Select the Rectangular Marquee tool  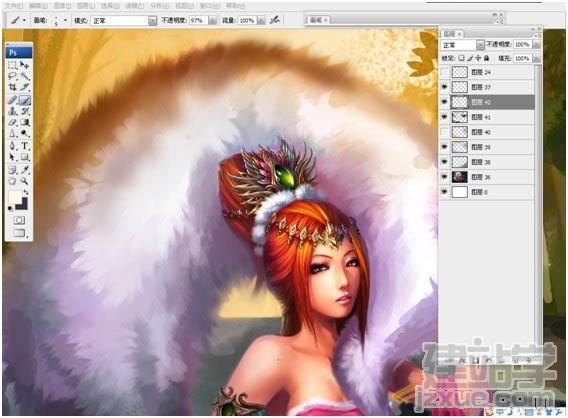(x=13, y=65)
